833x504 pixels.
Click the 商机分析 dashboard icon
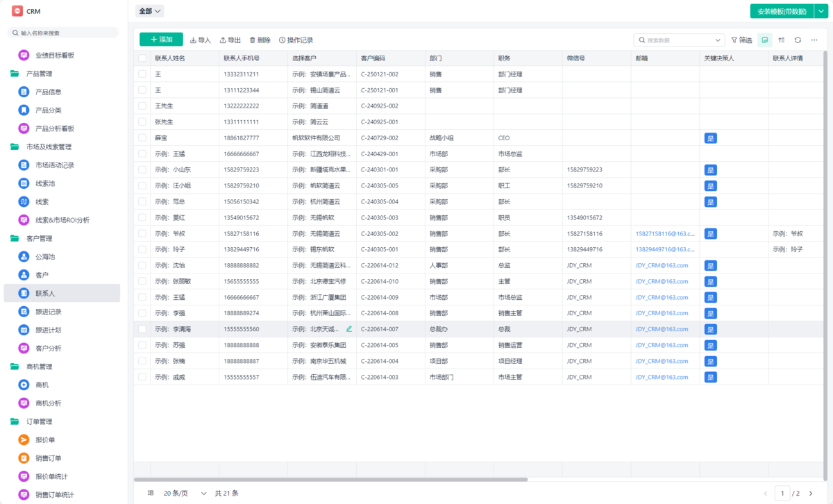pos(24,403)
